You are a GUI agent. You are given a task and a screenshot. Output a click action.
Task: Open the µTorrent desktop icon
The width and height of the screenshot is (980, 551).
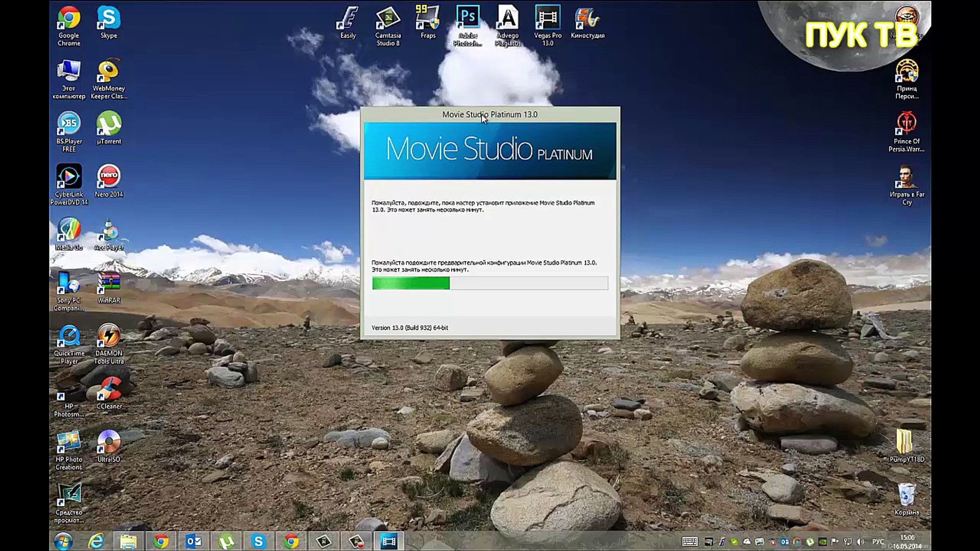click(109, 128)
